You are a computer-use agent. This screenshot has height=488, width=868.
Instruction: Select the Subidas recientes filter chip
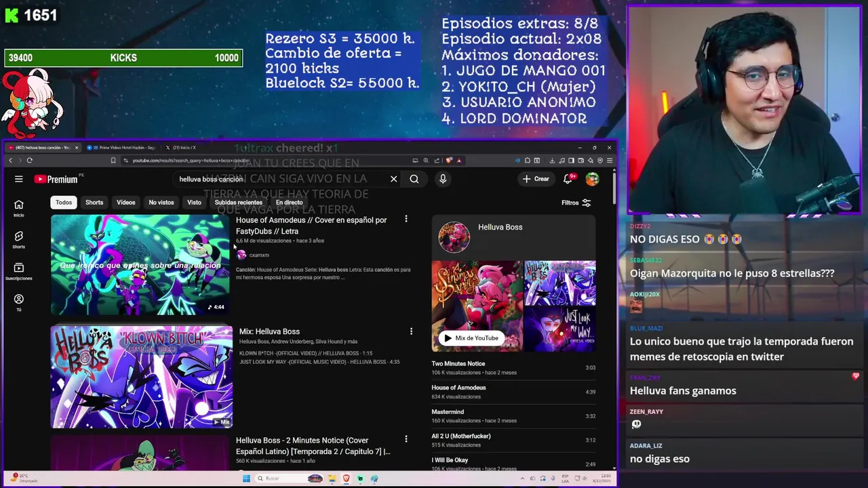[238, 203]
